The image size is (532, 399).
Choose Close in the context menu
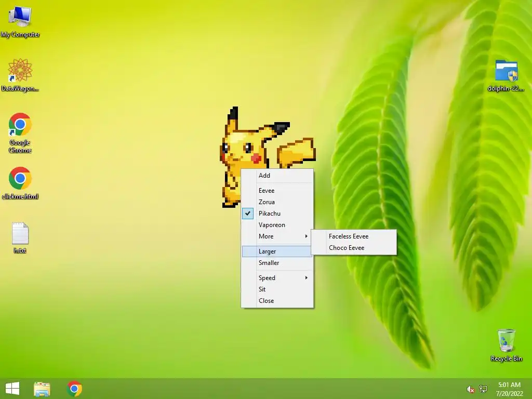277,301
